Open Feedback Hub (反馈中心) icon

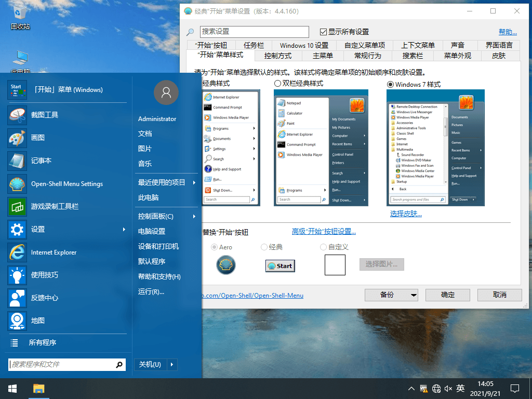17,298
